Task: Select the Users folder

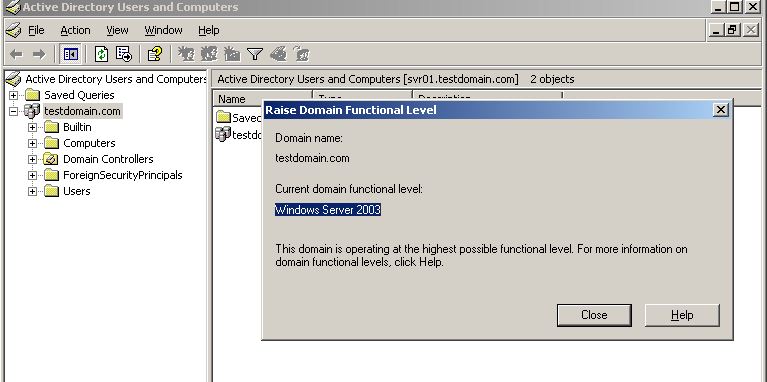Action: click(77, 191)
